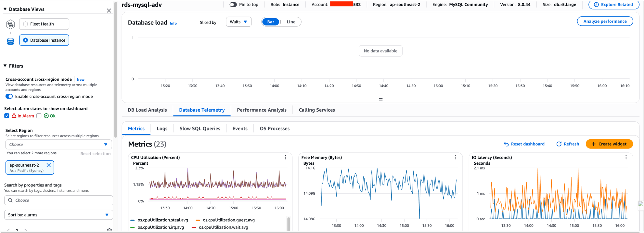Click the green Ok check icon
The image size is (644, 233).
[46, 116]
